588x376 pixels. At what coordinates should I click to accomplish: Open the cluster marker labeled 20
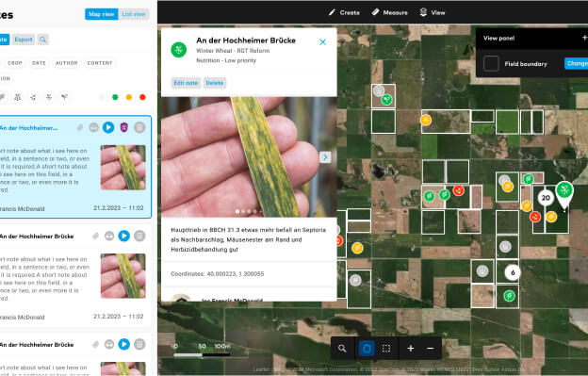546,198
